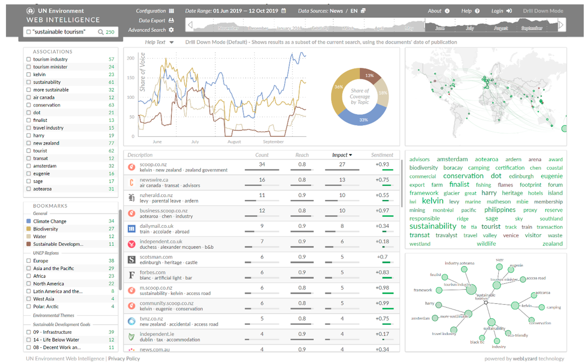Click philippines in the tag cloud
This screenshot has height=364, width=588.
pos(500,210)
